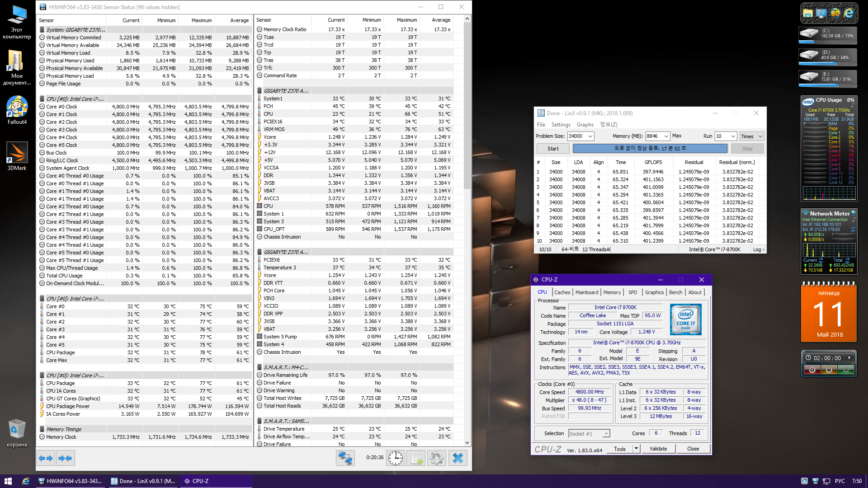Click HWiNFO right panel scrollbar down arrow
The height and width of the screenshot is (488, 868).
pyautogui.click(x=467, y=443)
